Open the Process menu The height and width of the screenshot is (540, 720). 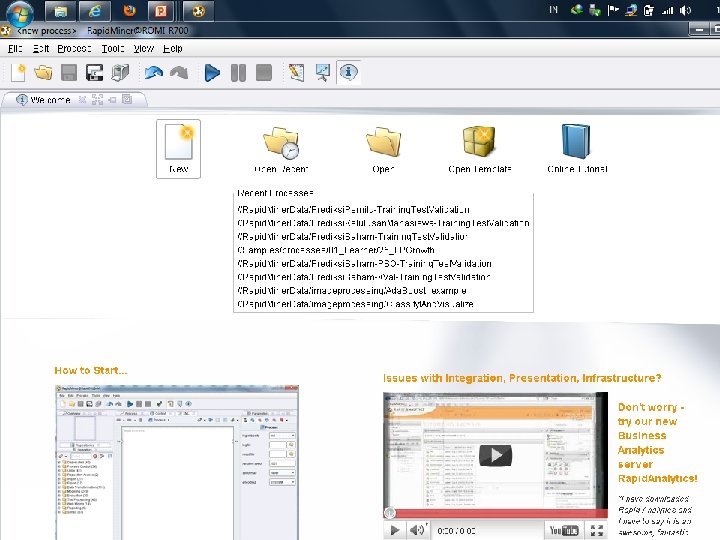pos(74,48)
